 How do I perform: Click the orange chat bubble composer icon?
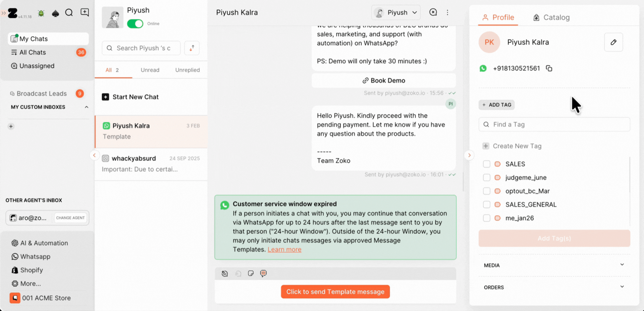(x=263, y=274)
